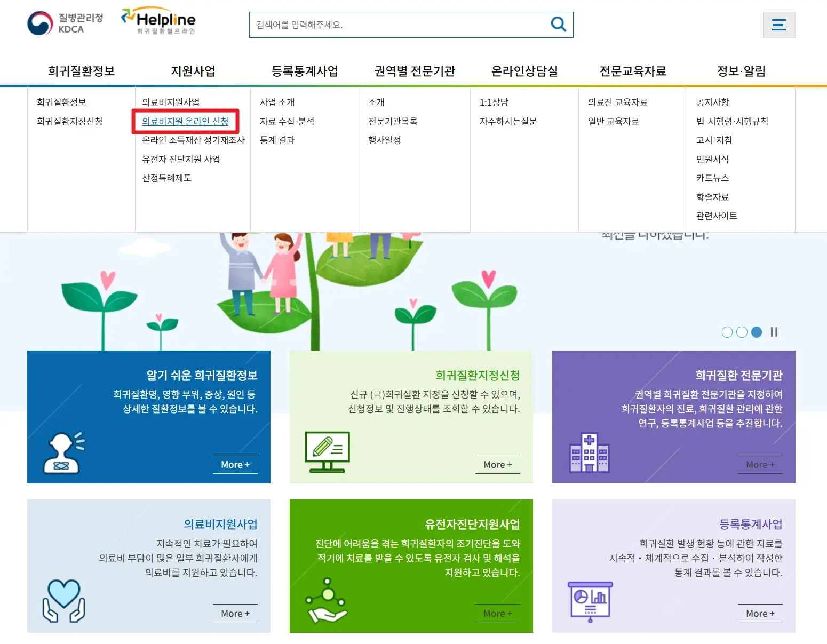This screenshot has width=827, height=644.
Task: Open the 전문교육자료 dropdown menu
Action: coord(633,71)
